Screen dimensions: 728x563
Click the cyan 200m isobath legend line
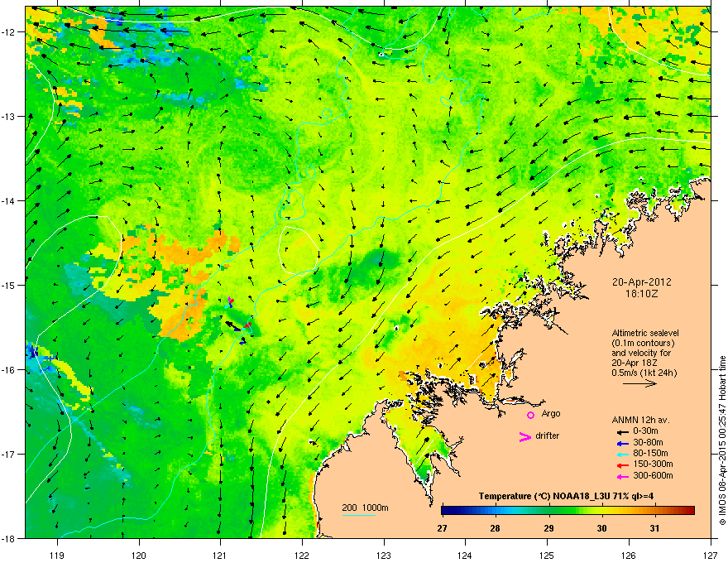pyautogui.click(x=358, y=515)
